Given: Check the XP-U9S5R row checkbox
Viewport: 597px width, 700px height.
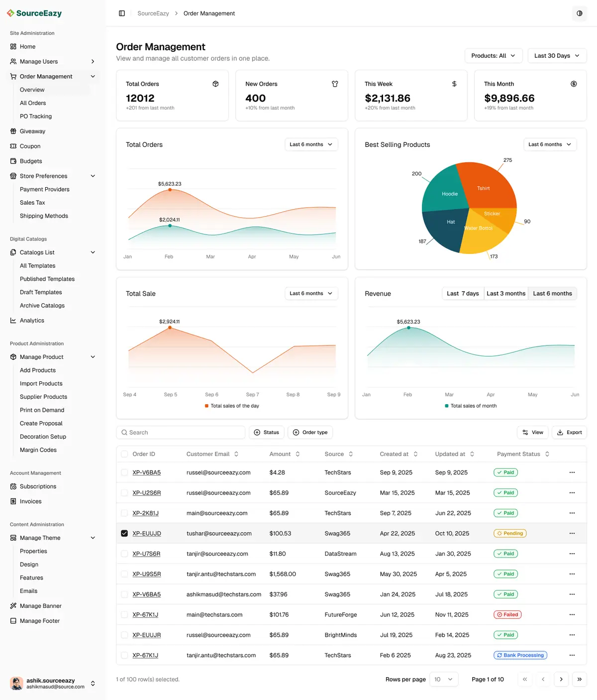Looking at the screenshot, I should point(124,574).
